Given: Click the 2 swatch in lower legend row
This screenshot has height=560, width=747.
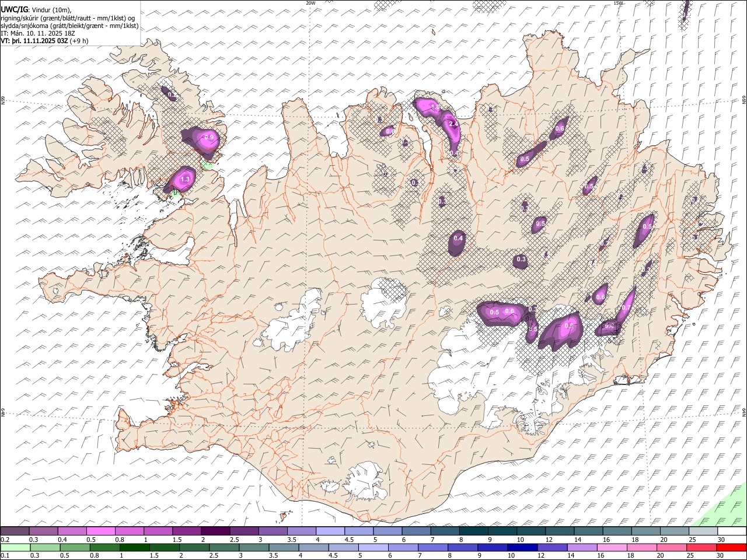Looking at the screenshot, I should point(194,548).
